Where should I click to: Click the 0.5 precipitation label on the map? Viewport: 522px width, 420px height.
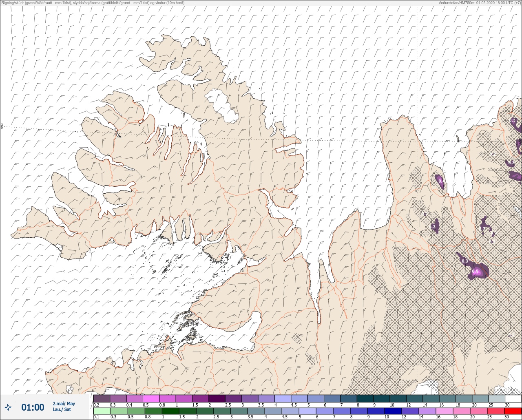[475, 271]
